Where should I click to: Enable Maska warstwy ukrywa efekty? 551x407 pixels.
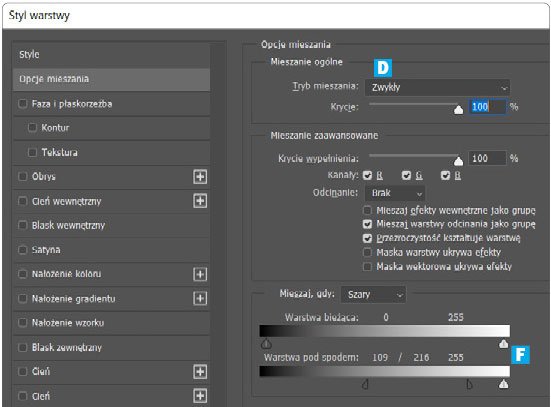pos(367,252)
